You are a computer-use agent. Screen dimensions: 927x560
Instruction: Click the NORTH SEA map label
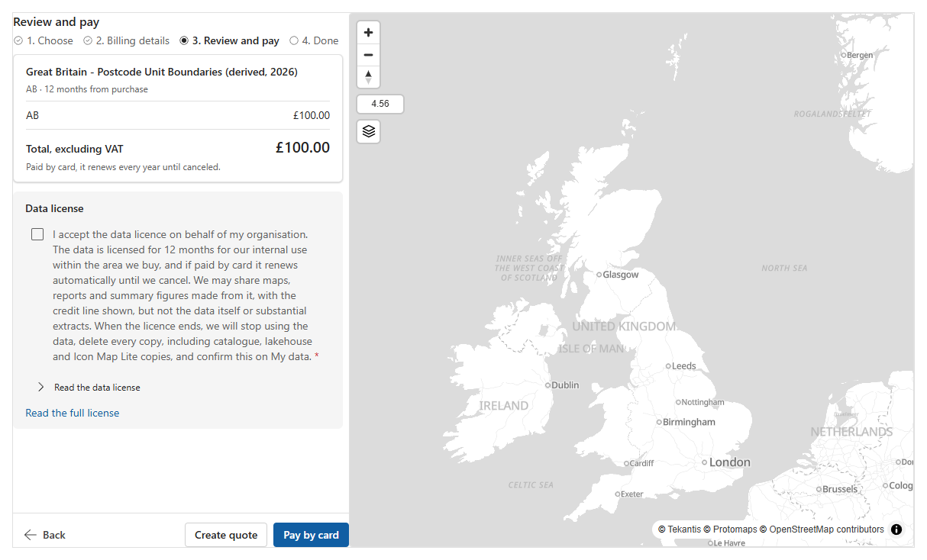click(784, 269)
